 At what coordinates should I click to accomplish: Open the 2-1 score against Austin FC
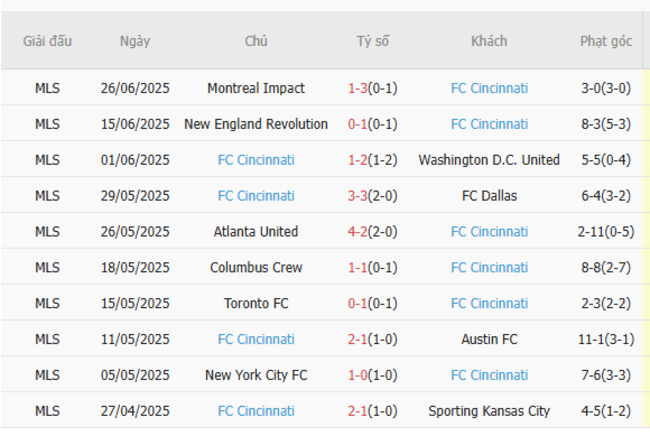358,339
